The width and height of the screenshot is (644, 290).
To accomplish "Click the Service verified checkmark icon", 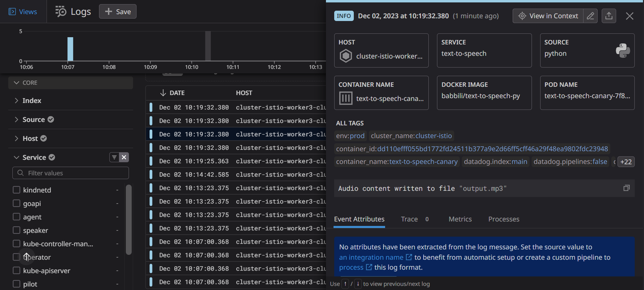I will (x=52, y=157).
